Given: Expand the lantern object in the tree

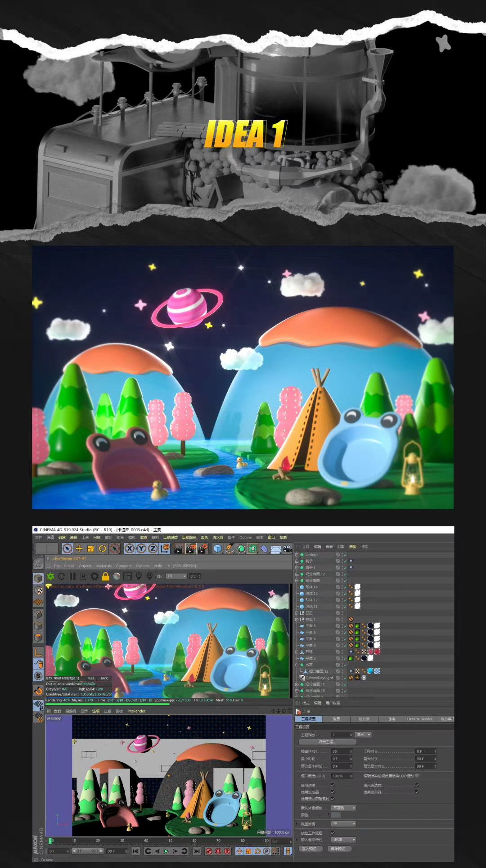Looking at the screenshot, I should pyautogui.click(x=297, y=555).
